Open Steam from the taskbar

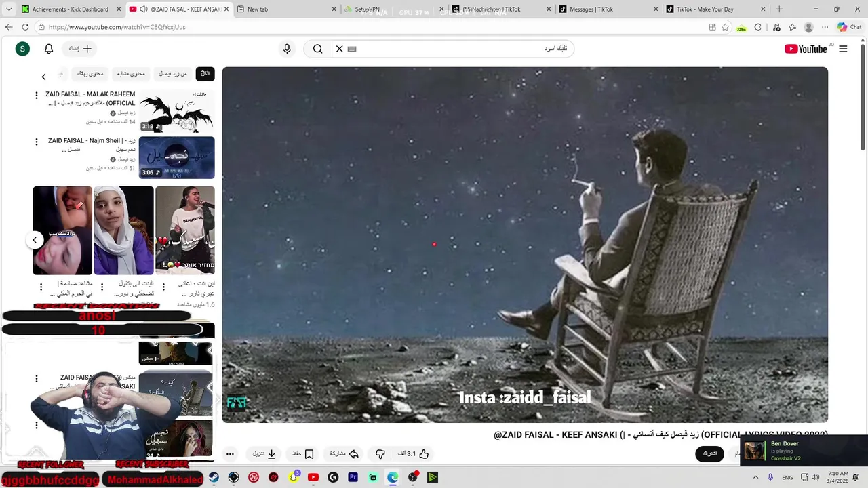tap(214, 477)
